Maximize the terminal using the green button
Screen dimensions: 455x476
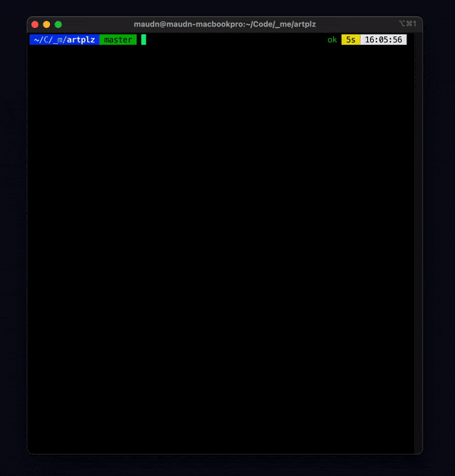(58, 24)
